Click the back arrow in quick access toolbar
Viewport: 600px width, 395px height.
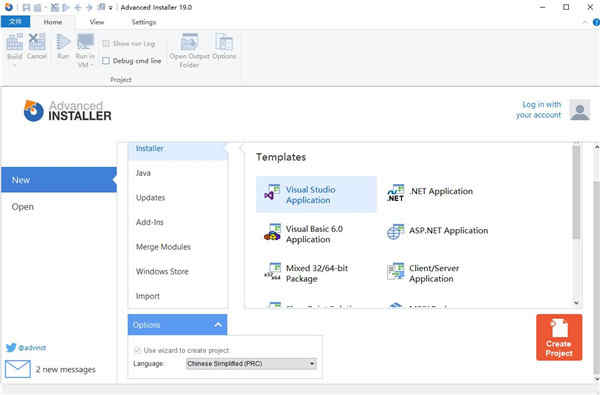click(x=78, y=7)
